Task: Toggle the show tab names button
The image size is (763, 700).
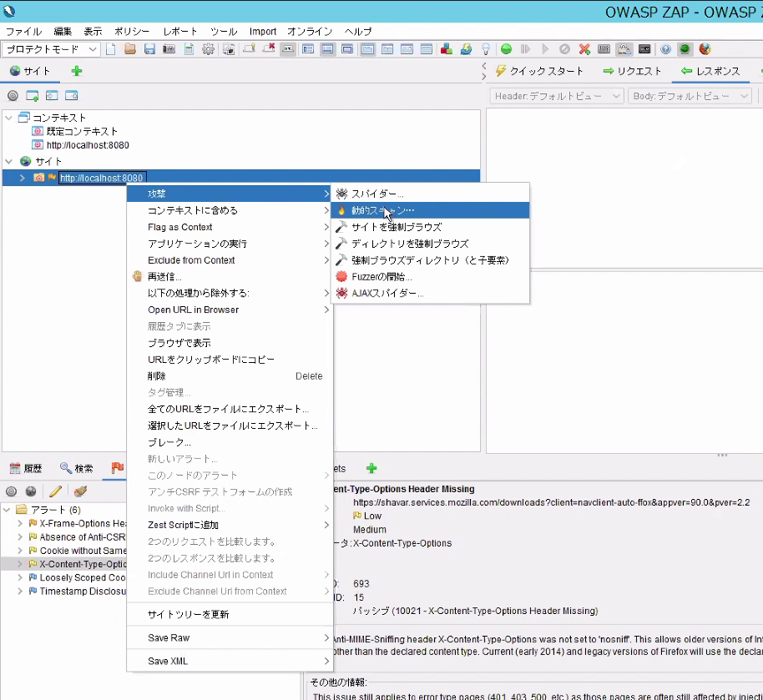Action: coord(287,49)
